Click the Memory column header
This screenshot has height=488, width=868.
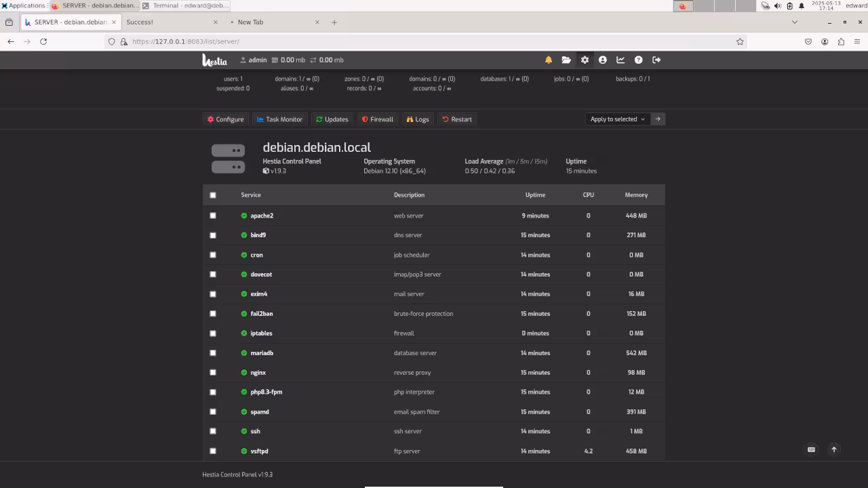[636, 195]
